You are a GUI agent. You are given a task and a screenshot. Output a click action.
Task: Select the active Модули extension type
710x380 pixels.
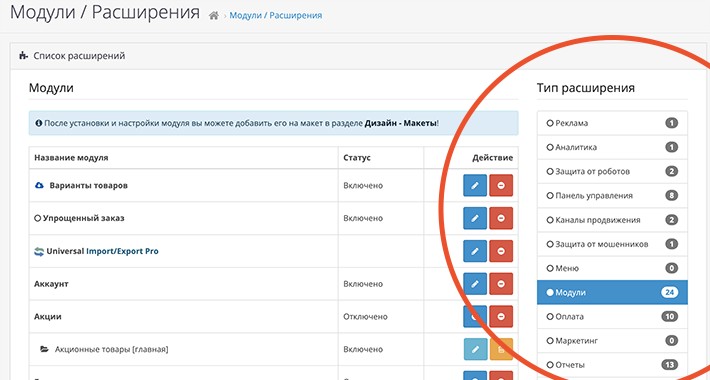coord(612,293)
